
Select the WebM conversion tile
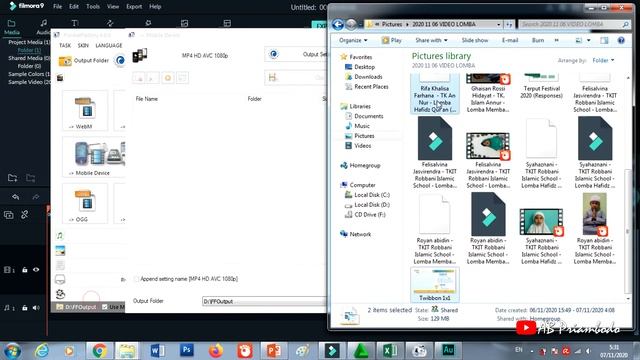[x=85, y=111]
